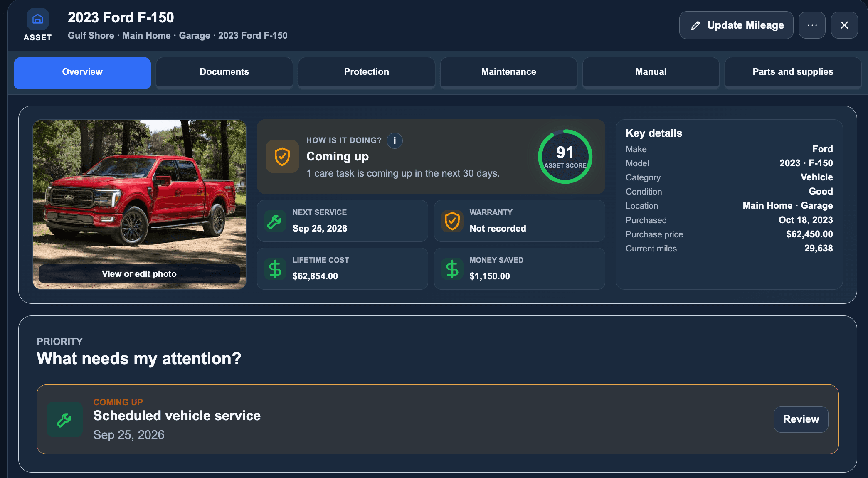Click the Current miles value '29,638'
The height and width of the screenshot is (478, 868).
819,249
